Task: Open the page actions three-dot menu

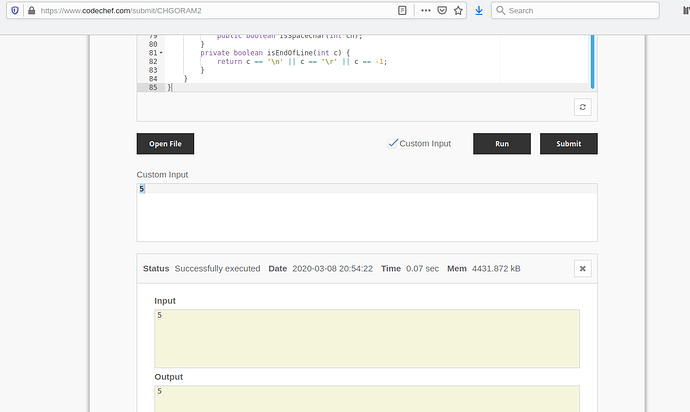Action: coord(426,10)
